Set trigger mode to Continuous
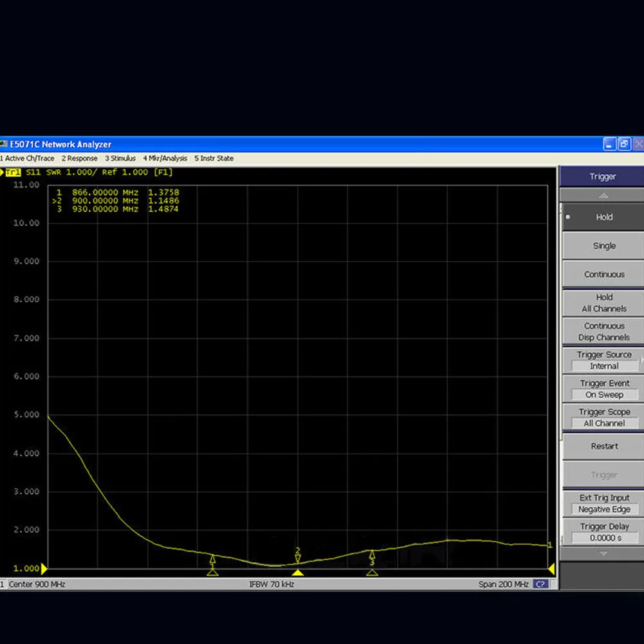 [x=603, y=275]
